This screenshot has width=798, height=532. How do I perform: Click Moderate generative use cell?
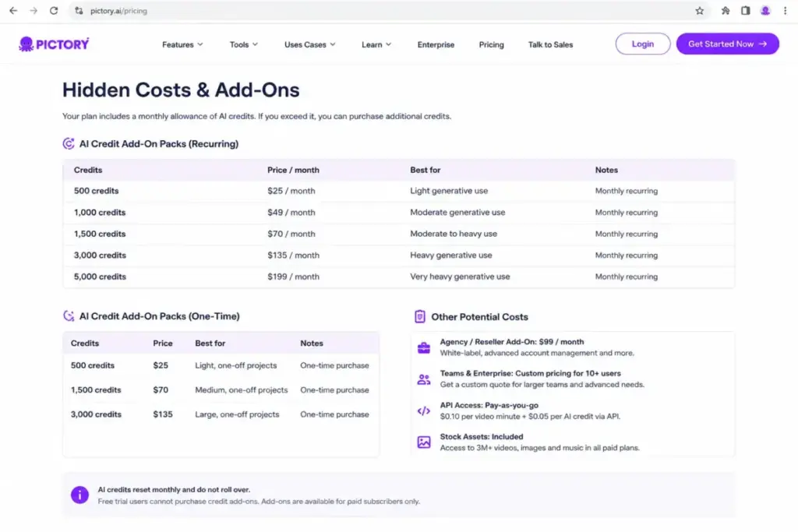tap(457, 213)
